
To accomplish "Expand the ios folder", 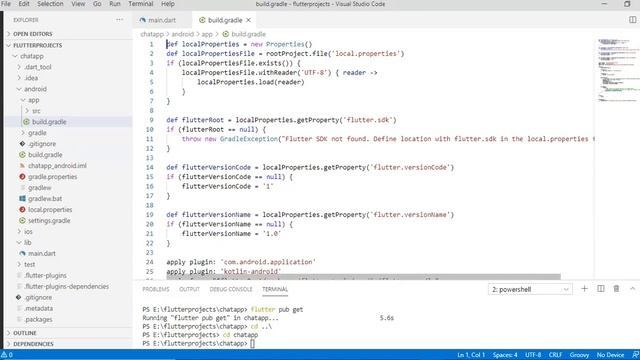I will point(28,231).
